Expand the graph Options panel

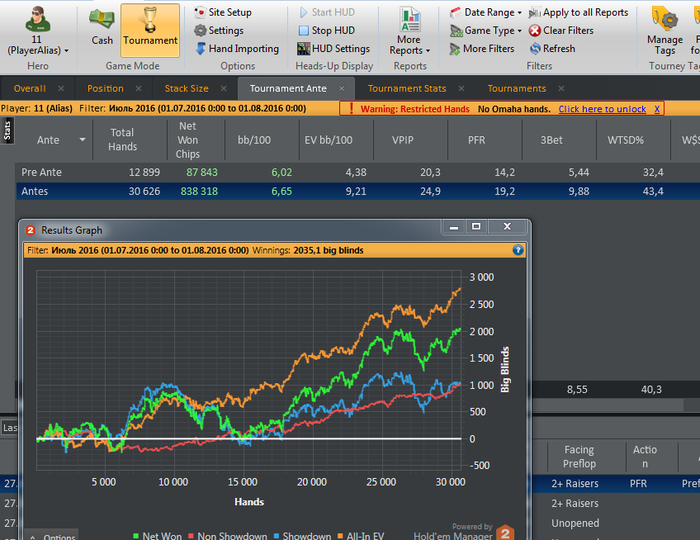pos(52,536)
